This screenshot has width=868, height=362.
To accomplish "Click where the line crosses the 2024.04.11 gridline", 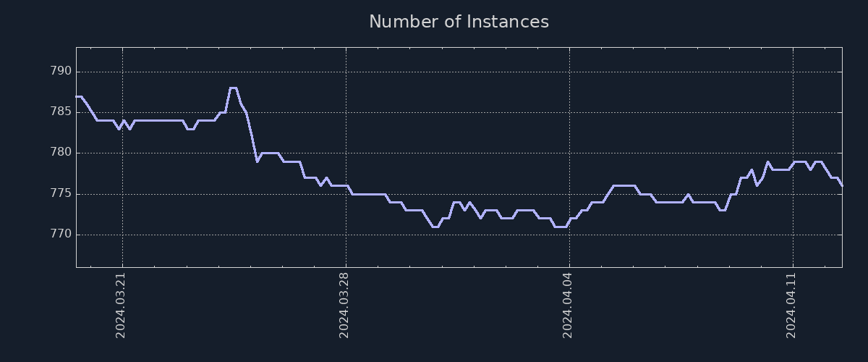I will click(793, 163).
